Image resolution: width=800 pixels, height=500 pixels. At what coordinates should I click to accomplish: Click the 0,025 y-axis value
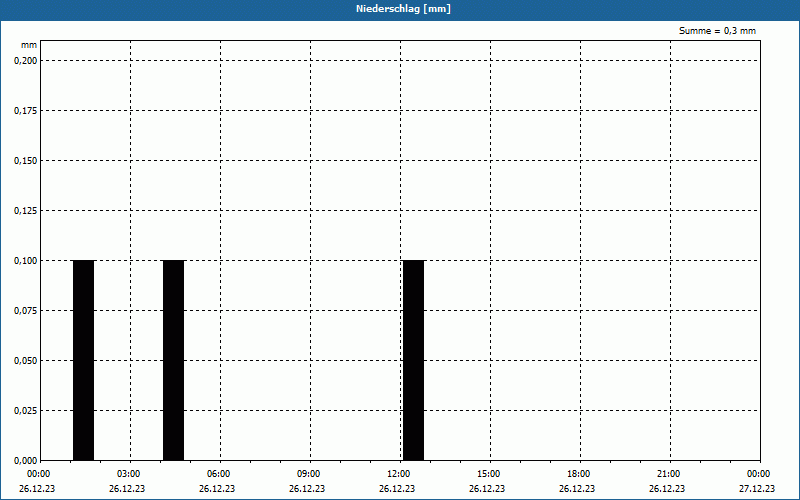click(26, 411)
